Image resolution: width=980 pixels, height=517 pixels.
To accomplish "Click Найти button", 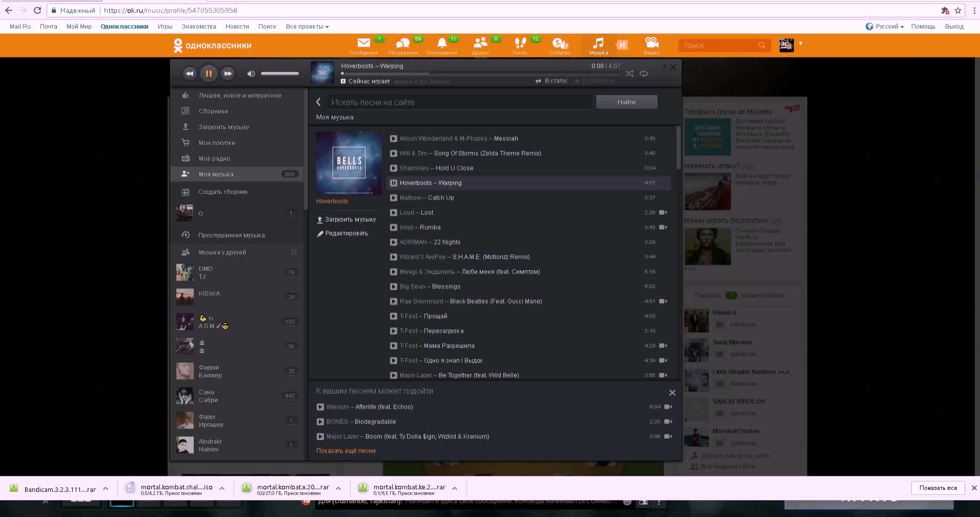I will [626, 102].
